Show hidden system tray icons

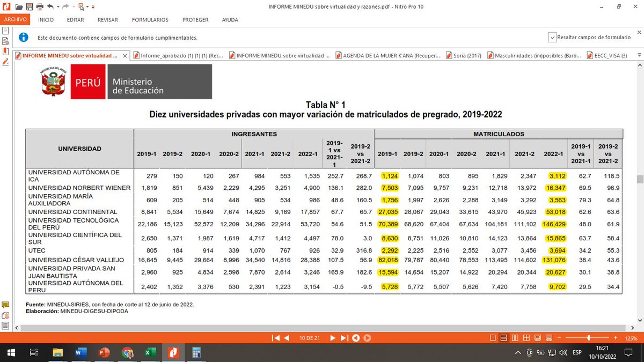[517, 353]
